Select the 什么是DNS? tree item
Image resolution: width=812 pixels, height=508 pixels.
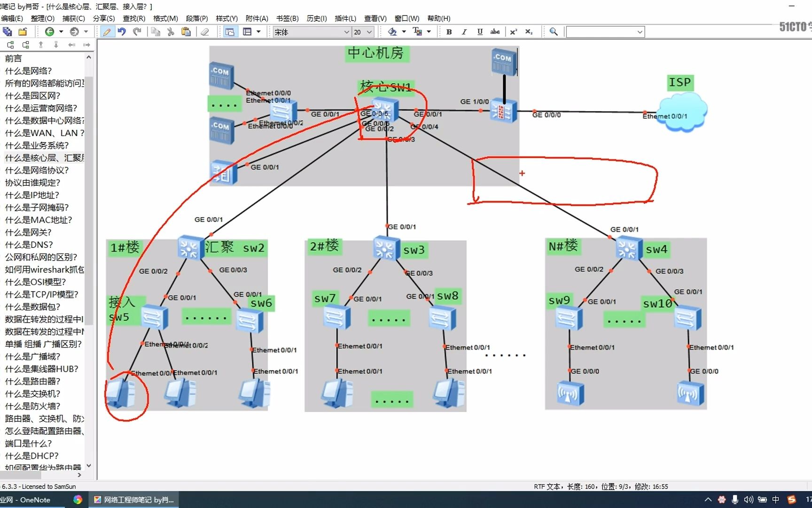point(29,245)
